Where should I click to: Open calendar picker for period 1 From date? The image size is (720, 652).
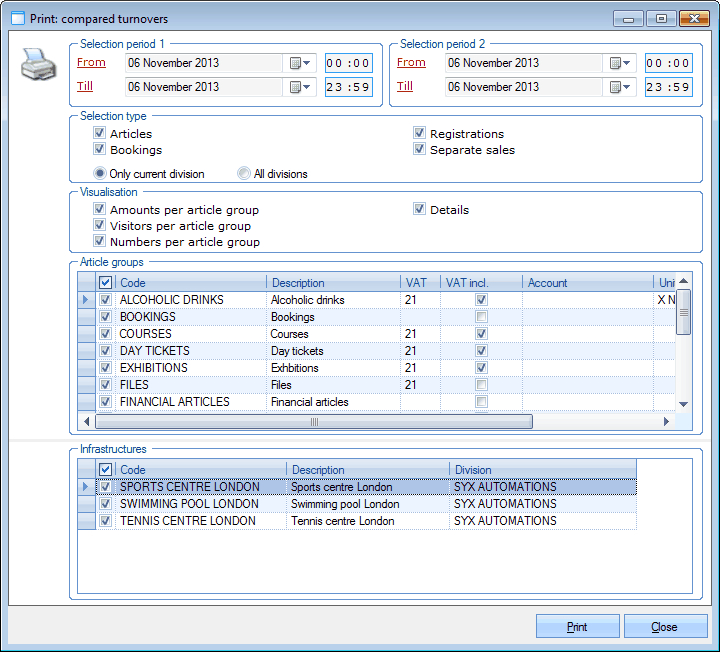tap(300, 63)
